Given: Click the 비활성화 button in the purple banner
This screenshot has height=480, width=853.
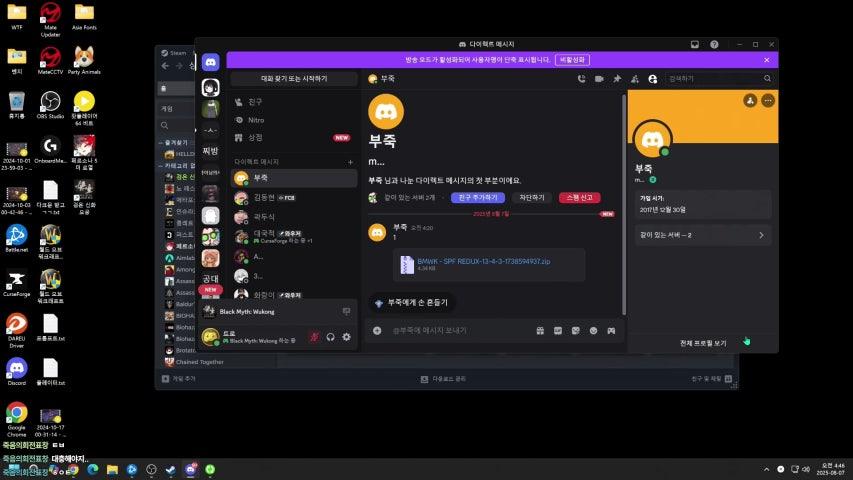Looking at the screenshot, I should click(572, 60).
